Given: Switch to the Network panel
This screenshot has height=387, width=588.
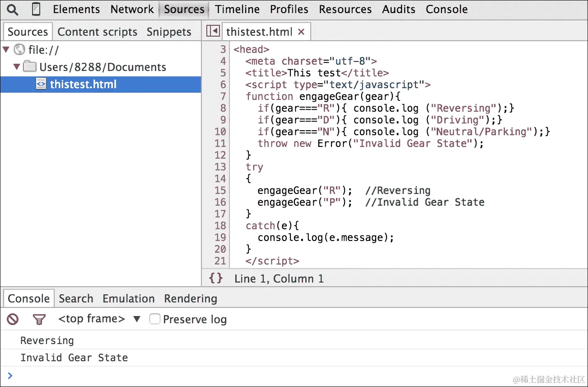Looking at the screenshot, I should [x=132, y=9].
